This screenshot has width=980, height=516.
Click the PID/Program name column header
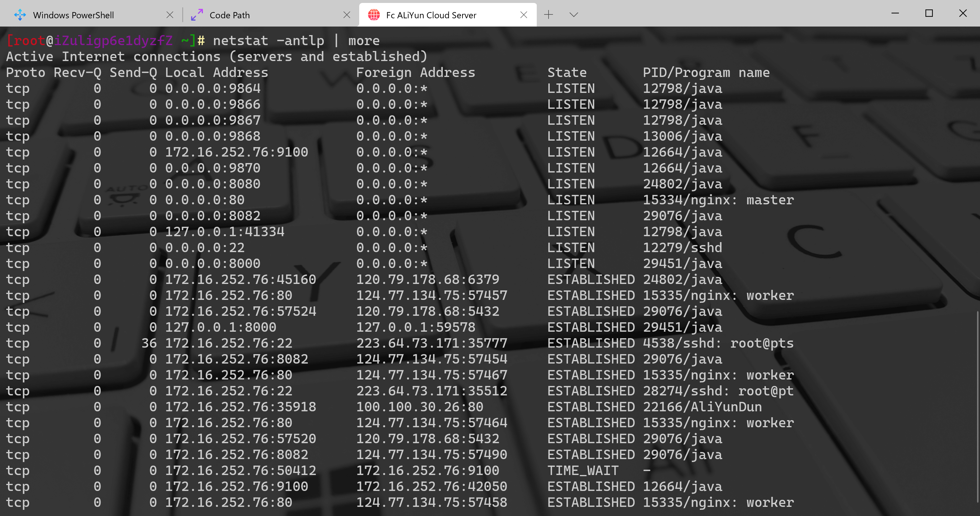[706, 73]
